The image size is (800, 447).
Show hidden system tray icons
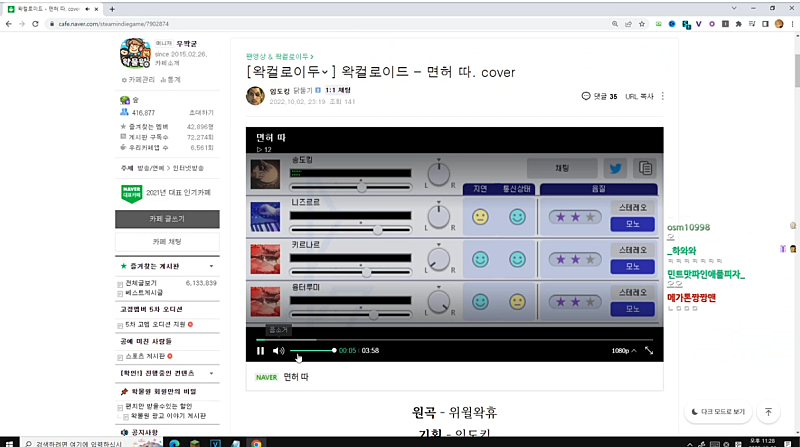pos(690,444)
